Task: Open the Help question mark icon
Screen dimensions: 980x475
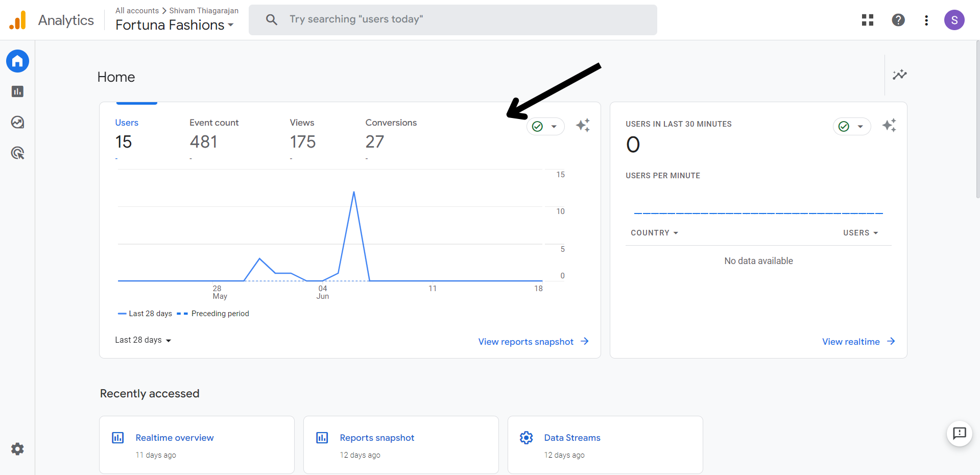Action: [898, 20]
